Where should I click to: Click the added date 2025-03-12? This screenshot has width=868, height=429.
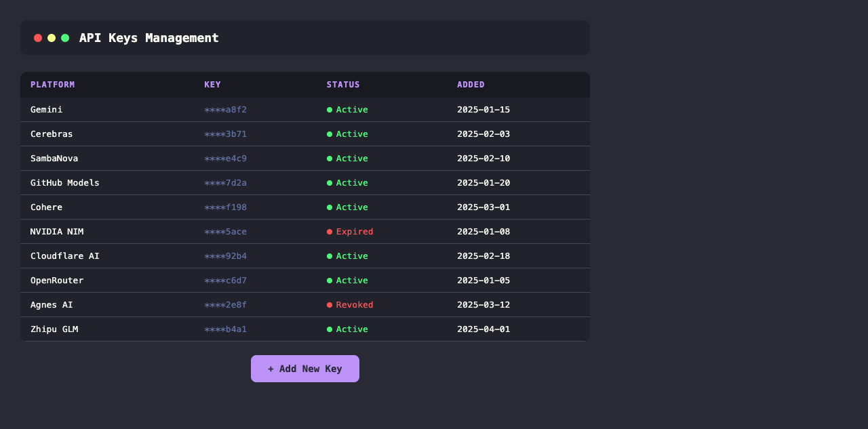click(x=484, y=305)
